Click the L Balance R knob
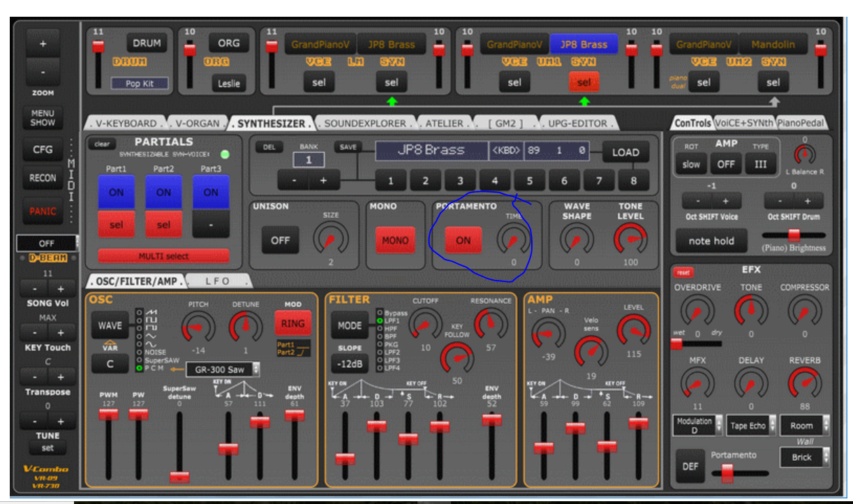 coord(805,155)
